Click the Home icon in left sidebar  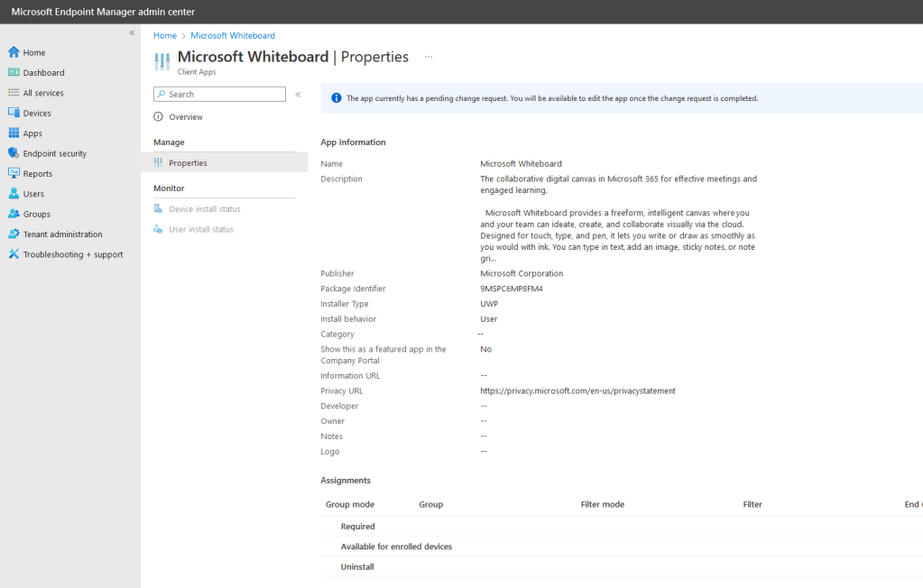coord(14,52)
